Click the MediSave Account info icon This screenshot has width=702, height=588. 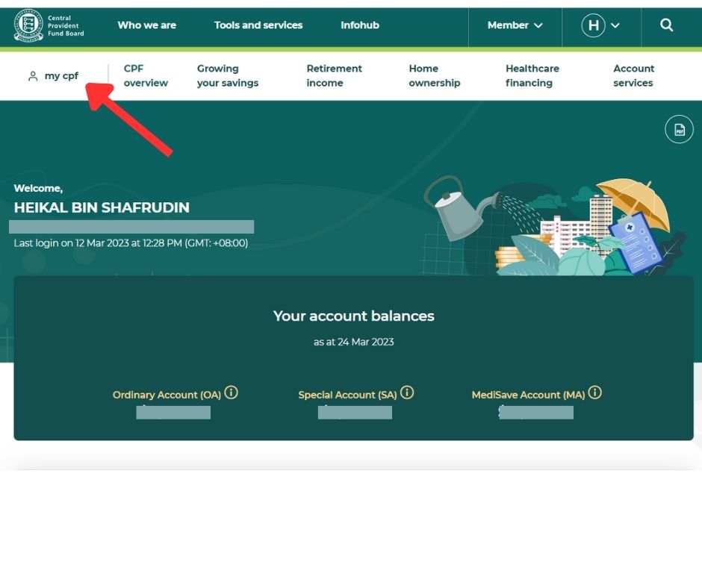tap(594, 392)
